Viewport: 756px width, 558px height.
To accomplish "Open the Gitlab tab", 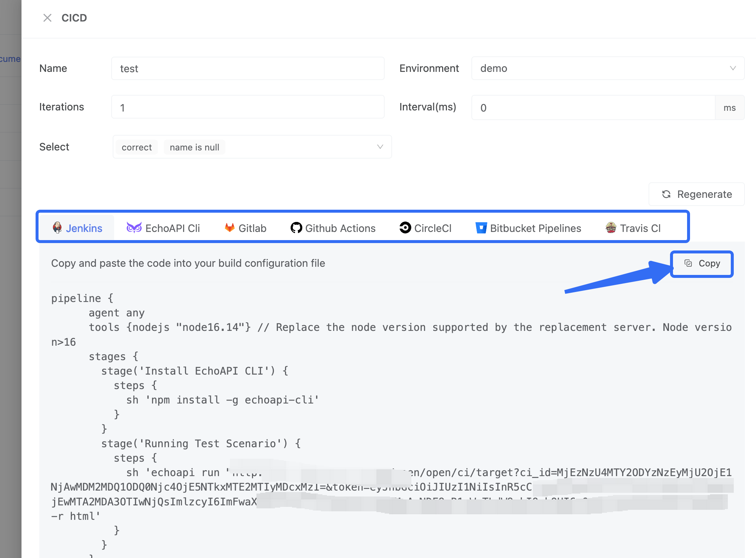I will coord(245,228).
